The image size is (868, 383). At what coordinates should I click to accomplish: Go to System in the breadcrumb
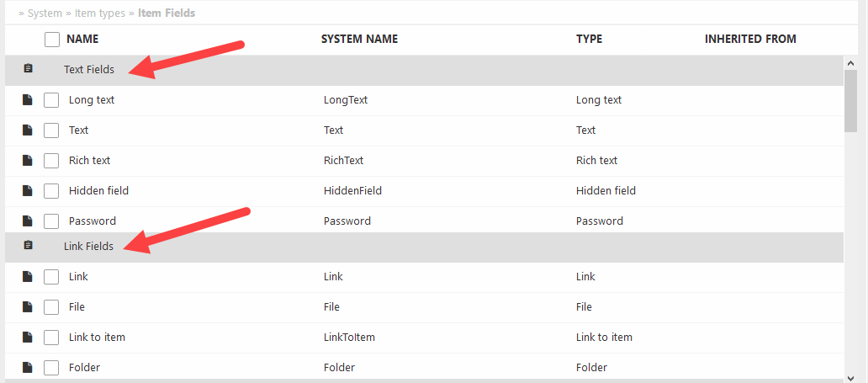[x=45, y=13]
